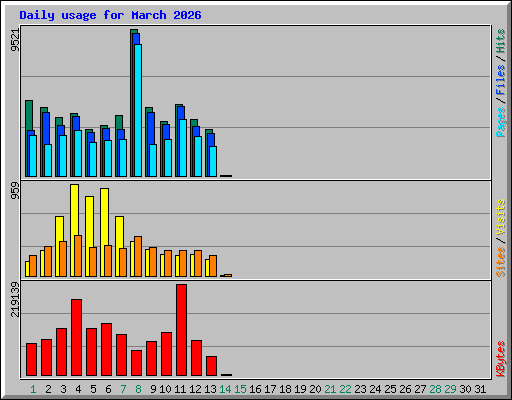The height and width of the screenshot is (400, 512).
Task: Click the cyan Pages legend label
Action: 501,122
